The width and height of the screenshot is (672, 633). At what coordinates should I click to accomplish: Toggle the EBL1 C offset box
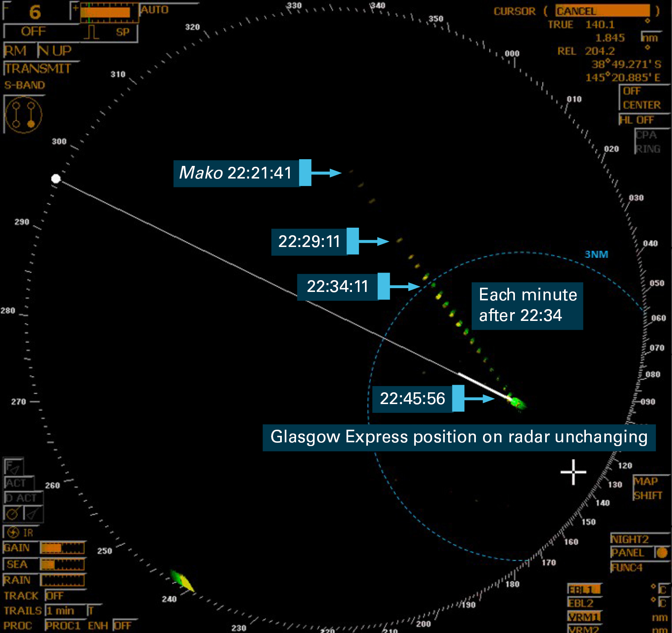(663, 590)
